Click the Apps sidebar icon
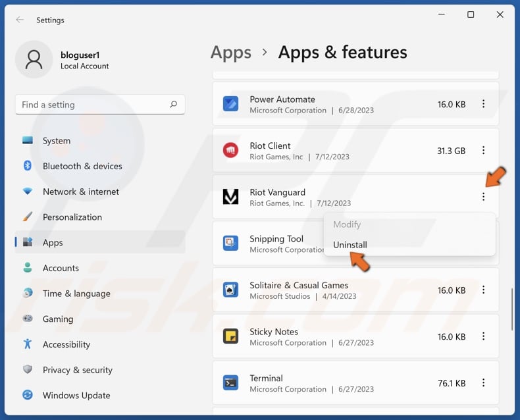 28,242
